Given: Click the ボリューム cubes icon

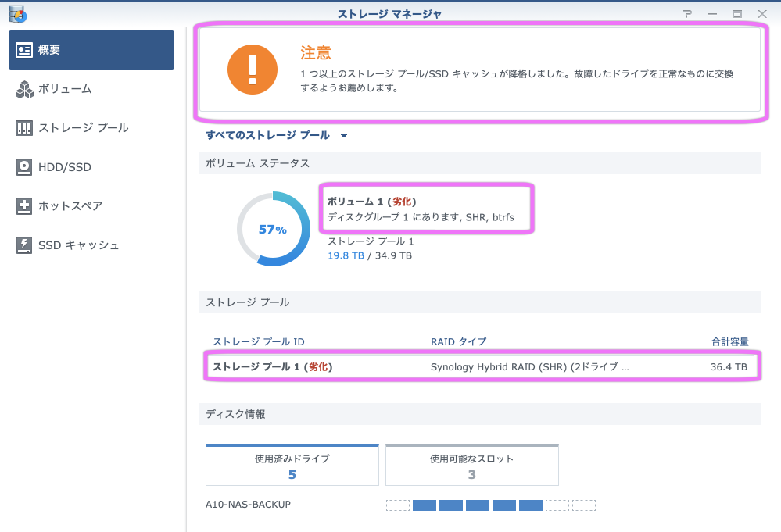Looking at the screenshot, I should [x=24, y=89].
